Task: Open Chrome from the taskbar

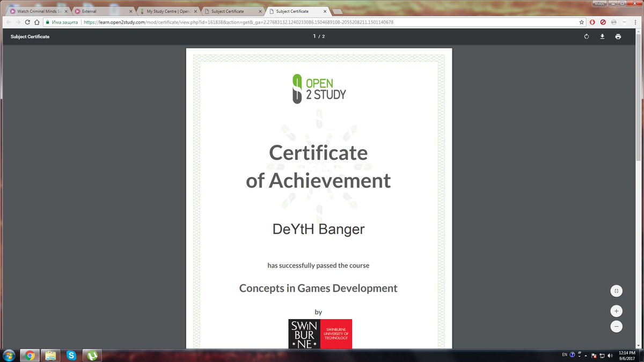Action: (x=30, y=355)
